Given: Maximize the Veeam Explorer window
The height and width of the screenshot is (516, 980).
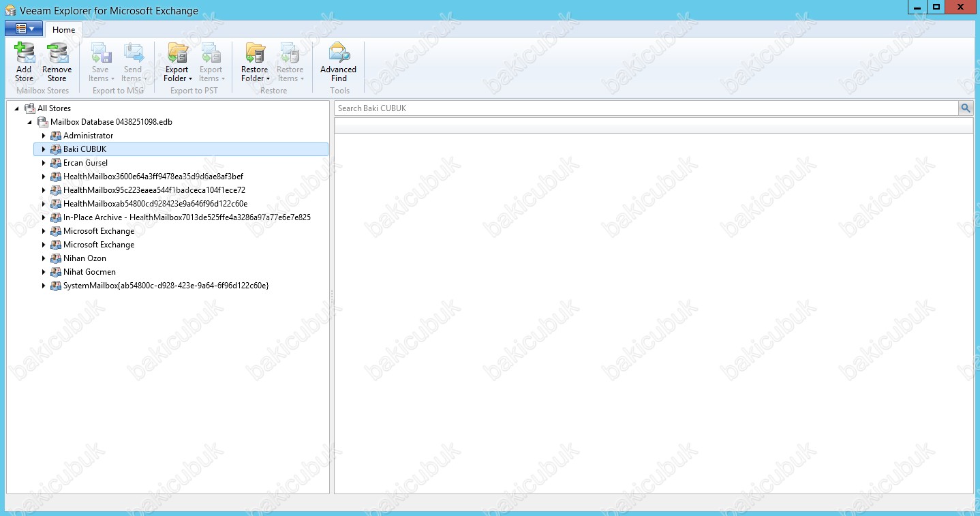Looking at the screenshot, I should pos(936,6).
